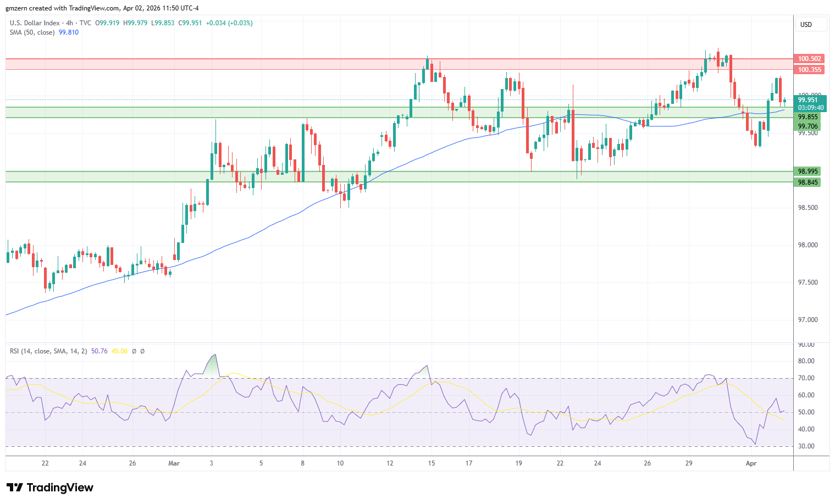Click the SMA value 99.810 in the legend
The width and height of the screenshot is (835, 504).
point(69,32)
